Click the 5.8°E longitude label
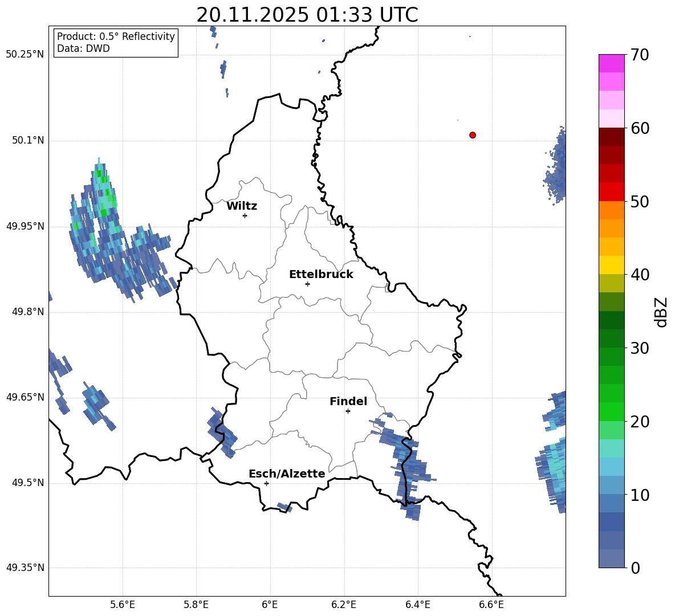Viewport: 675px width, 616px height. click(196, 605)
